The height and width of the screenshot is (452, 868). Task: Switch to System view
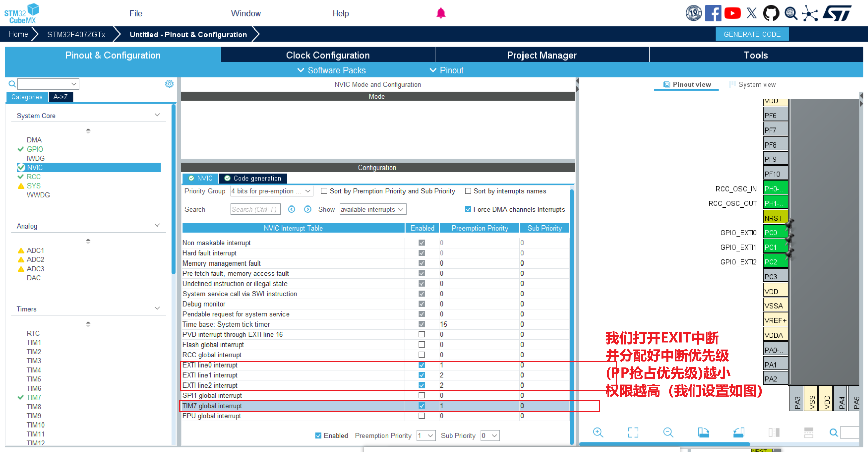tap(752, 84)
